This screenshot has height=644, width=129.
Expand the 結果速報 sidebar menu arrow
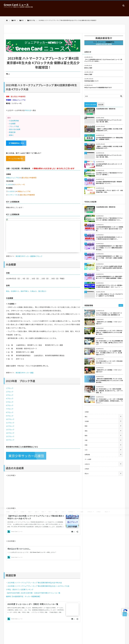pyautogui.click(x=121, y=454)
